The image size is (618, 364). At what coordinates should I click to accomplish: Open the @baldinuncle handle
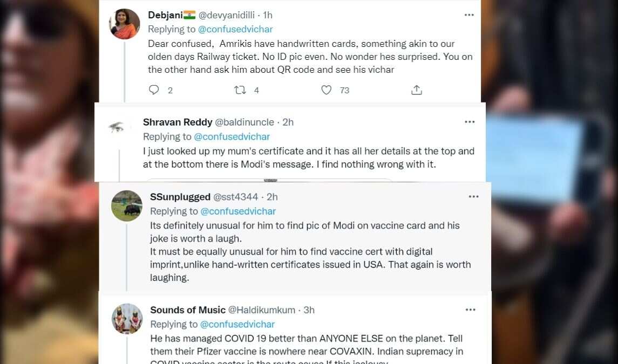244,122
